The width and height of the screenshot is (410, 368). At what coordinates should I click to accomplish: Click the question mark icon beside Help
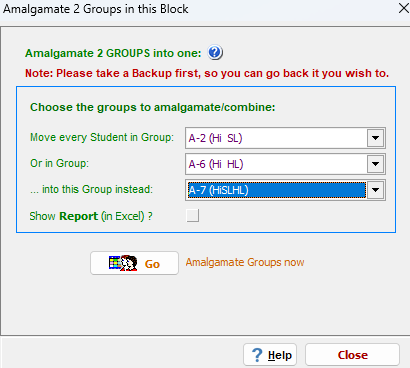257,355
